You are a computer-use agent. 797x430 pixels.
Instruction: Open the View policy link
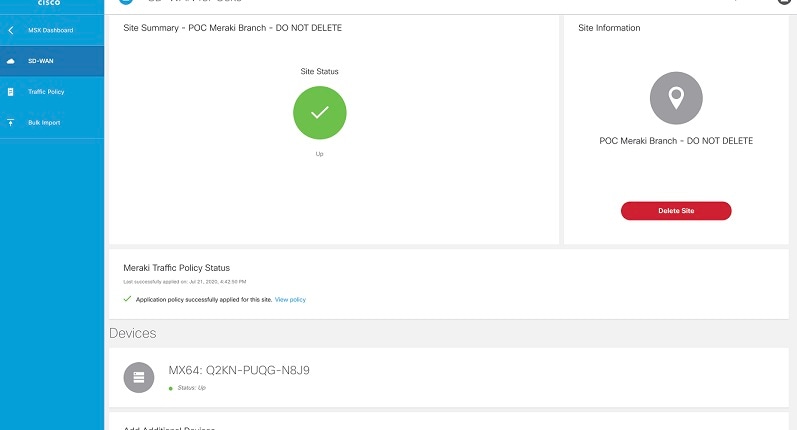point(290,299)
